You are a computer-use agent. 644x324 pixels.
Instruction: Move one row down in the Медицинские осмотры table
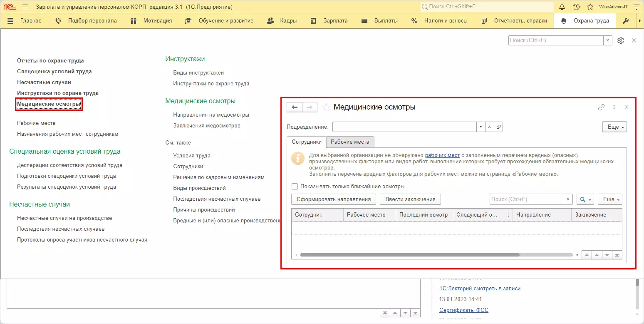click(607, 255)
